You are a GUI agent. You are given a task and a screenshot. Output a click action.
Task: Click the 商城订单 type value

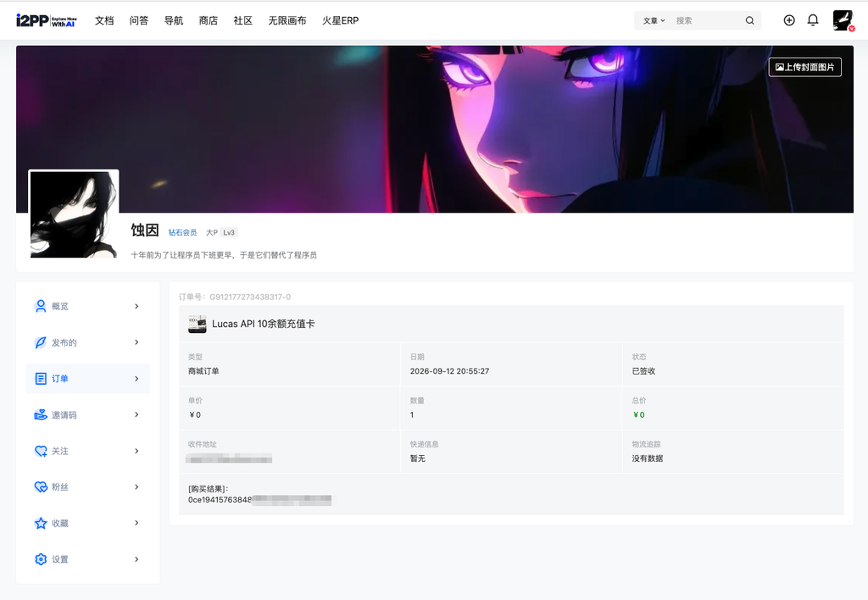(x=203, y=371)
